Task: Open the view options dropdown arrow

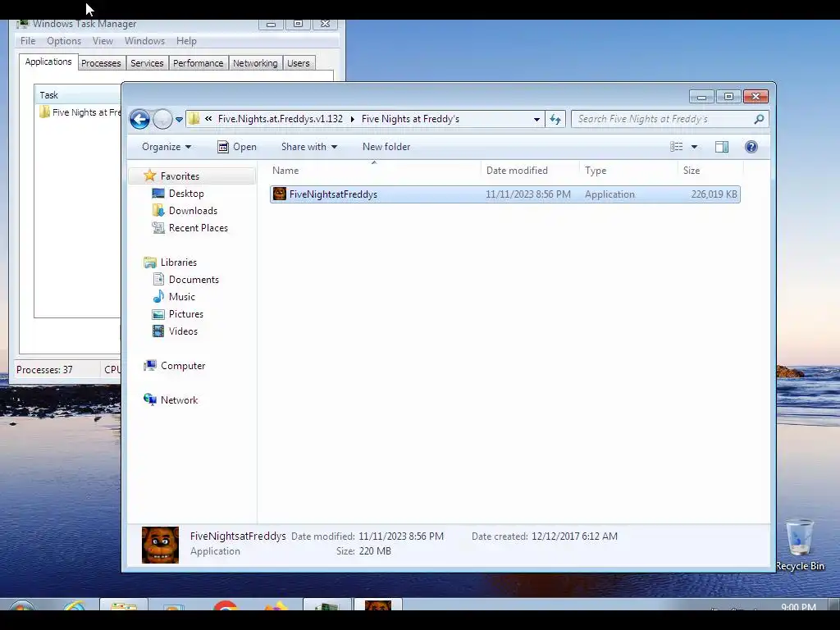Action: tap(694, 147)
